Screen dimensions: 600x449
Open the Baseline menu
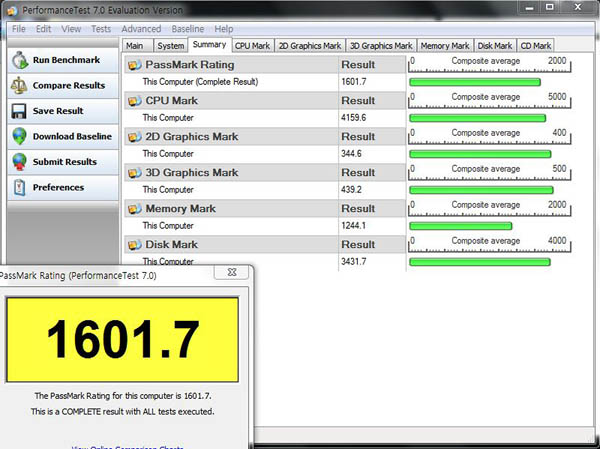[188, 29]
